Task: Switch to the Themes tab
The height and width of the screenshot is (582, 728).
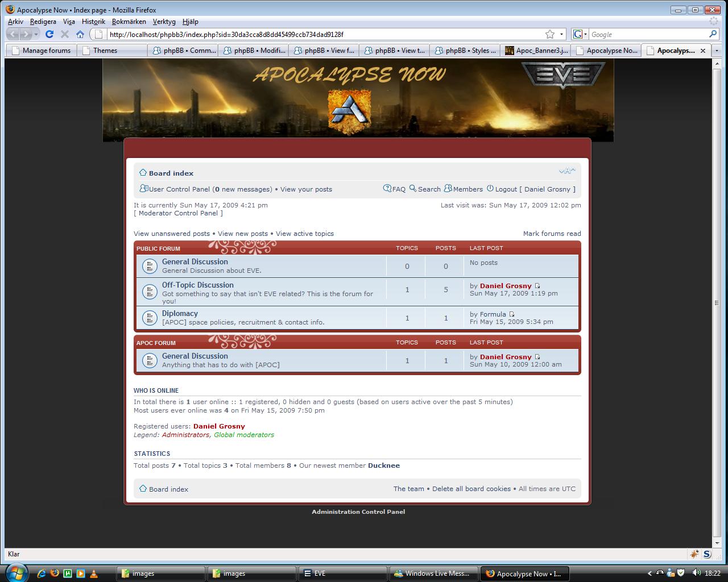Action: point(111,50)
